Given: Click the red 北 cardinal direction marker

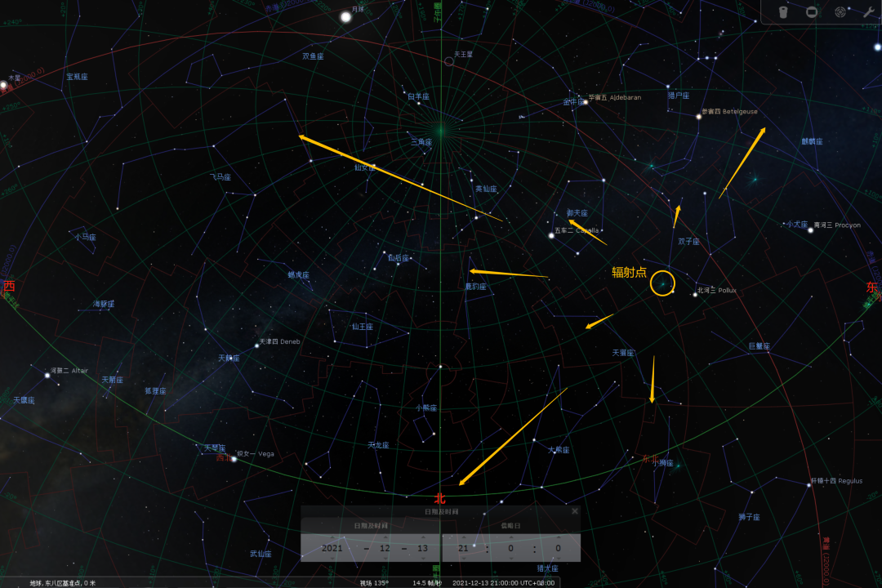Looking at the screenshot, I should pos(440,498).
